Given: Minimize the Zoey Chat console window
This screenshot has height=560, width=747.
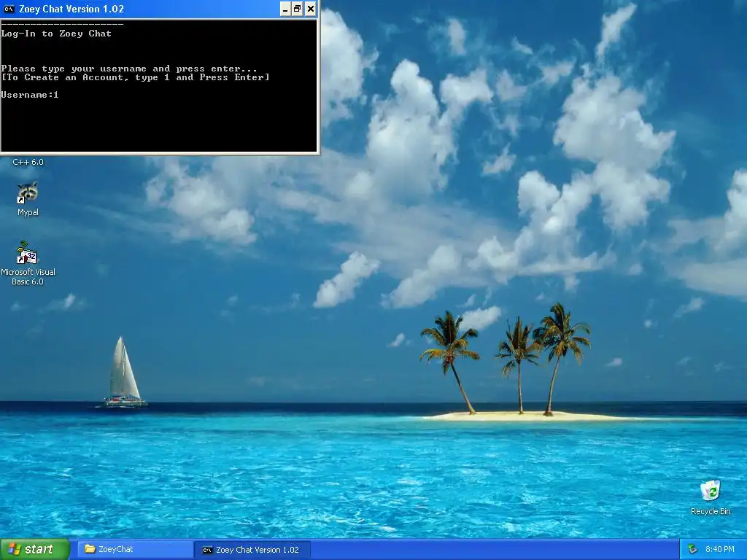Looking at the screenshot, I should coord(285,9).
